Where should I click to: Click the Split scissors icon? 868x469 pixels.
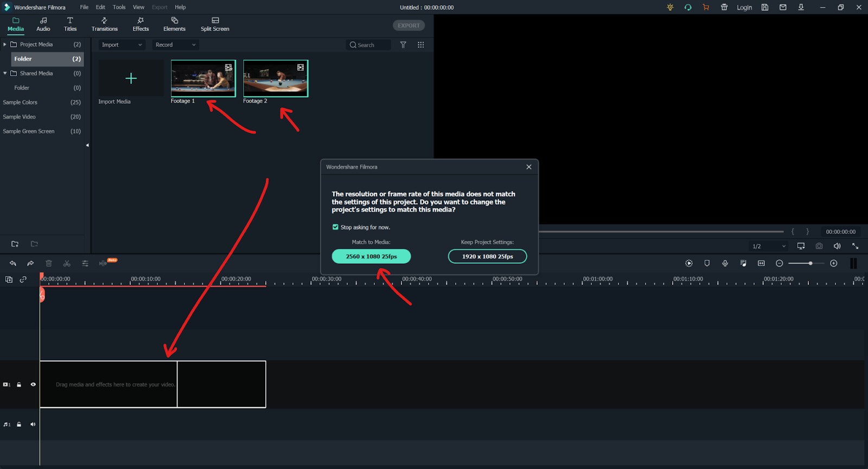67,263
